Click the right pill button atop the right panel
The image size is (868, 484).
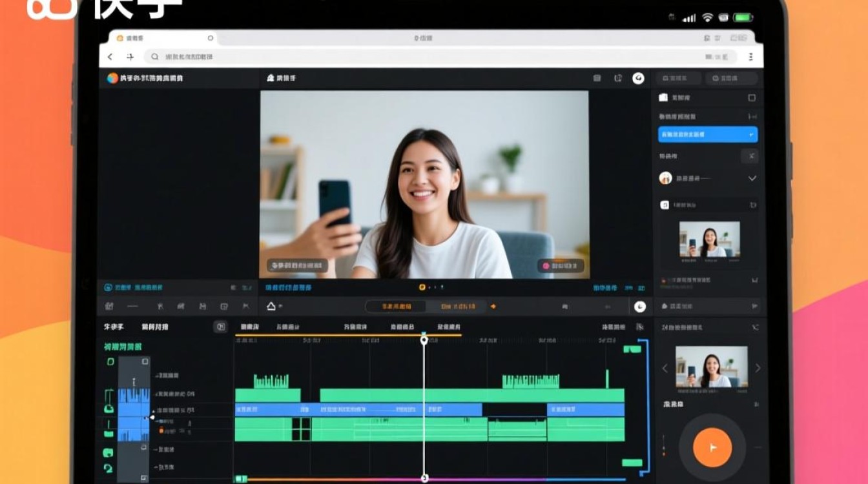point(731,78)
